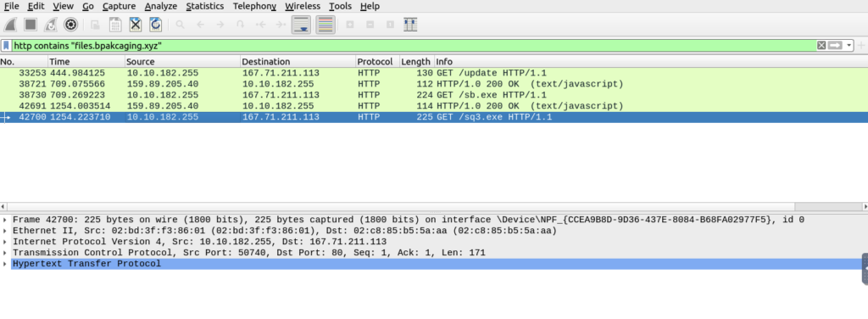Screen dimensions: 868x319
Task: Expand Internet Protocol Version 4 section
Action: (x=5, y=242)
